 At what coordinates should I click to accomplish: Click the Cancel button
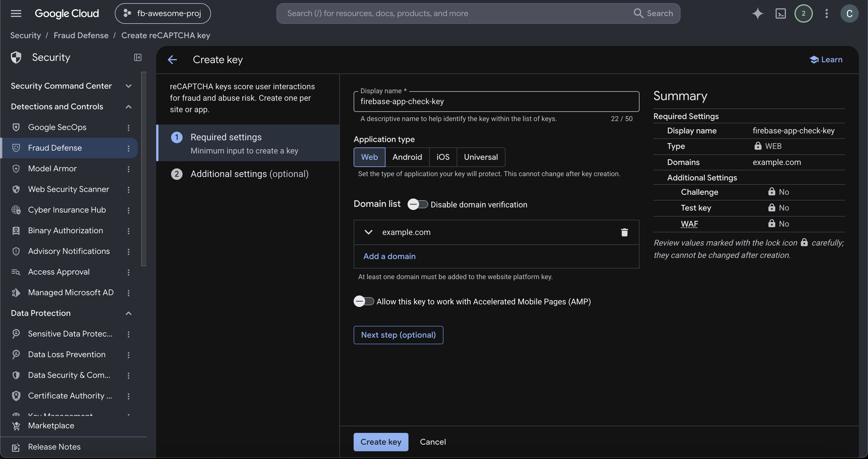pyautogui.click(x=433, y=442)
